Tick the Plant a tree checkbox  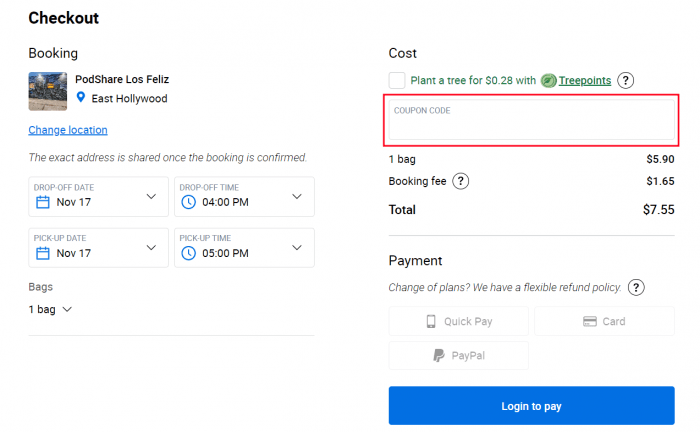[x=397, y=80]
